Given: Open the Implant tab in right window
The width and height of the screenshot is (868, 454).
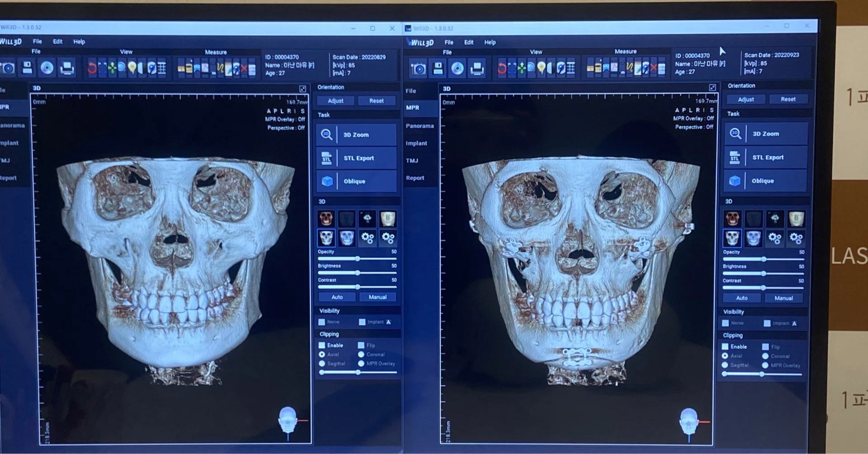Looking at the screenshot, I should [416, 143].
